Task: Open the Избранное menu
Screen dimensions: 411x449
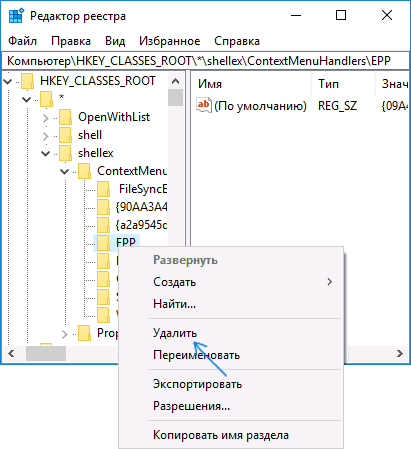Action: pyautogui.click(x=170, y=41)
